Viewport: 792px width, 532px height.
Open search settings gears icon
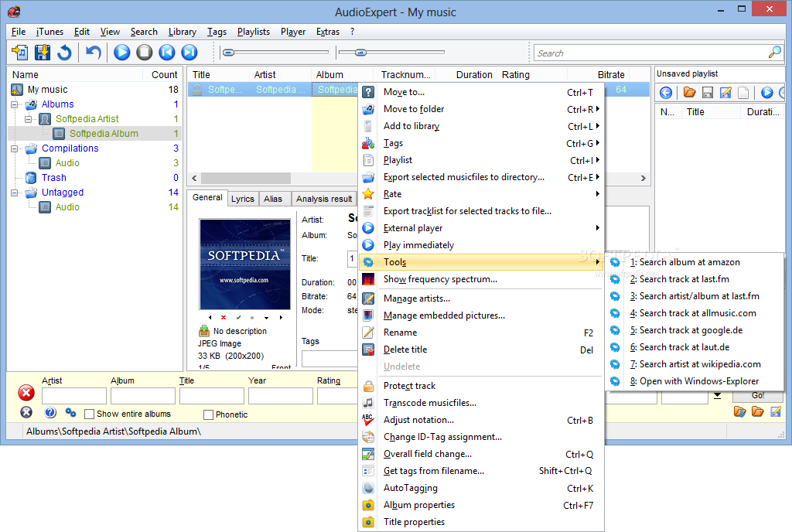pyautogui.click(x=70, y=413)
